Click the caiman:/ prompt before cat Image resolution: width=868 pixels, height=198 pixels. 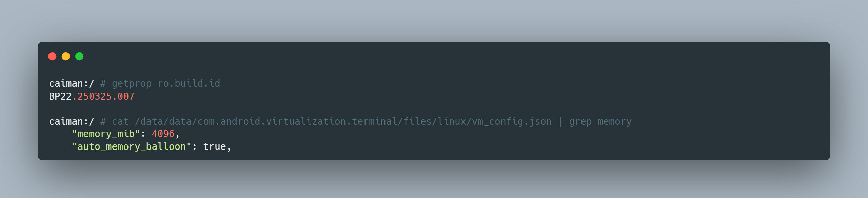[71, 122]
